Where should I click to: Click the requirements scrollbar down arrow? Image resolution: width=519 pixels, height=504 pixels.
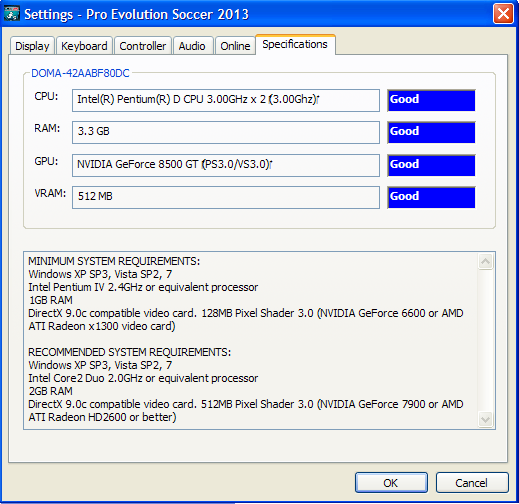click(485, 419)
